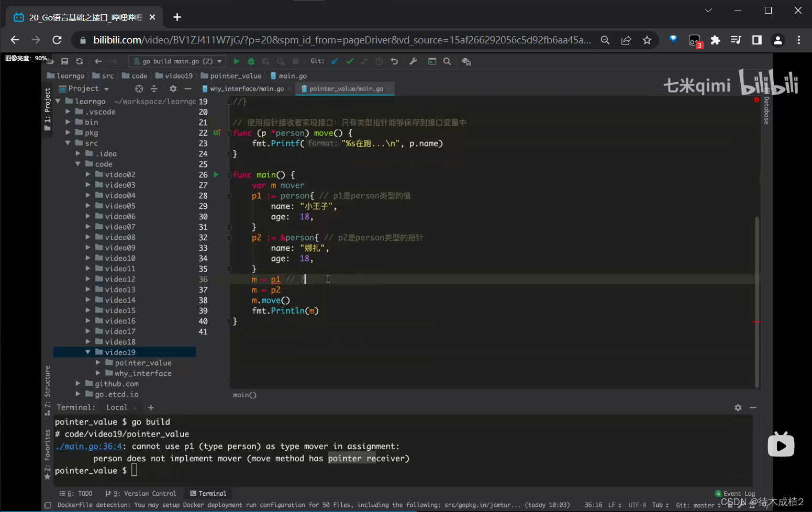The image size is (812, 512).
Task: Open the Run Anything terminal-window icon
Action: pyautogui.click(x=432, y=61)
